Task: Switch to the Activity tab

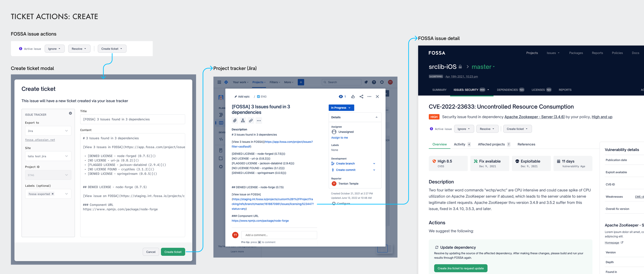Action: coord(462,144)
